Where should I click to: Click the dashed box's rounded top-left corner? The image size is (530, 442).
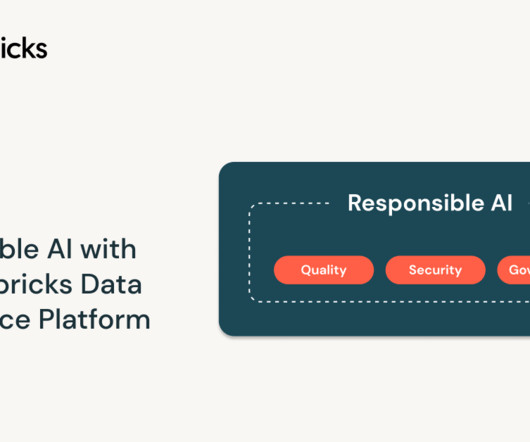pos(253,207)
